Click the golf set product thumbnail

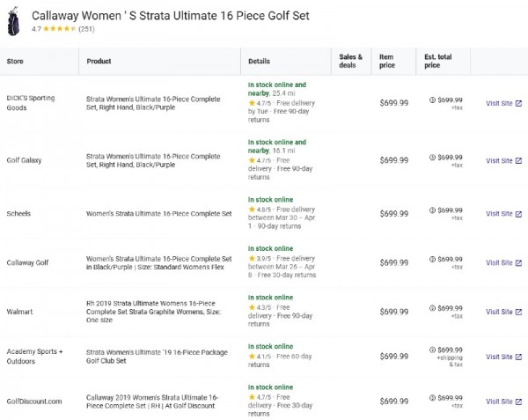point(13,23)
